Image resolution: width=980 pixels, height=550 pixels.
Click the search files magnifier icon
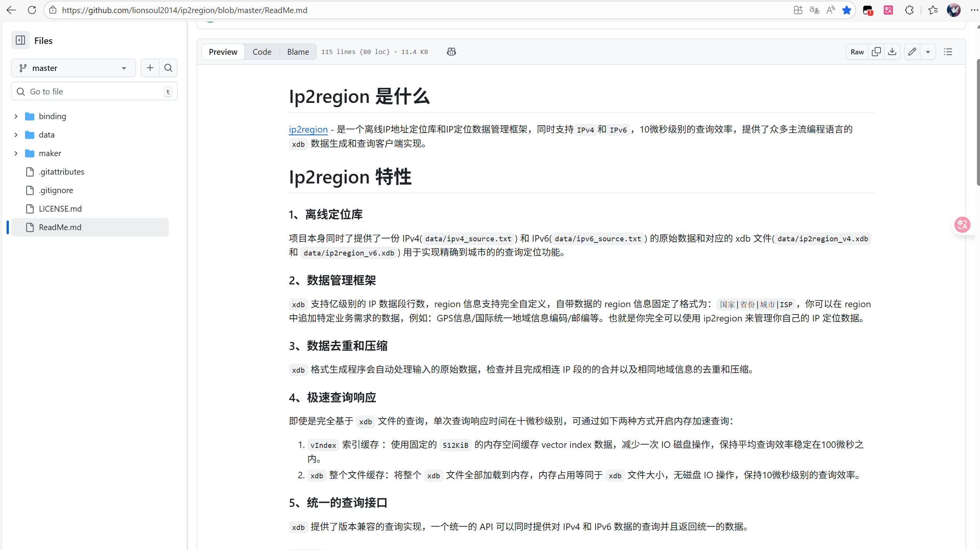click(x=168, y=68)
